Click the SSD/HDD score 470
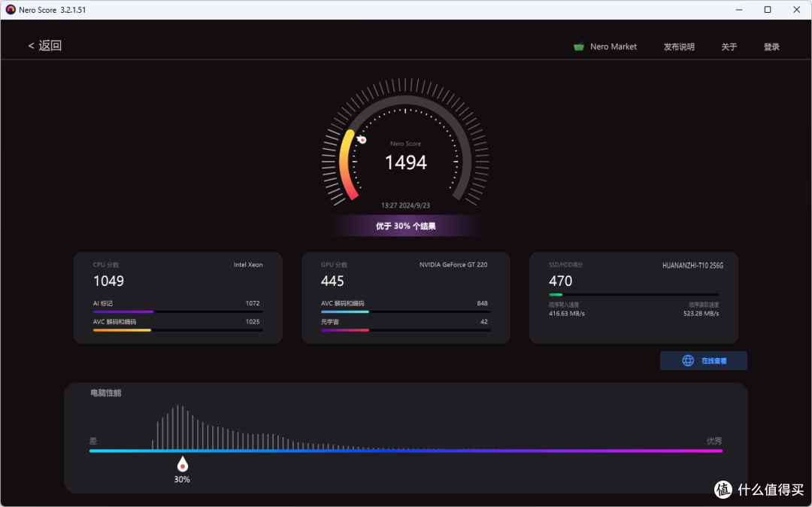 (560, 281)
